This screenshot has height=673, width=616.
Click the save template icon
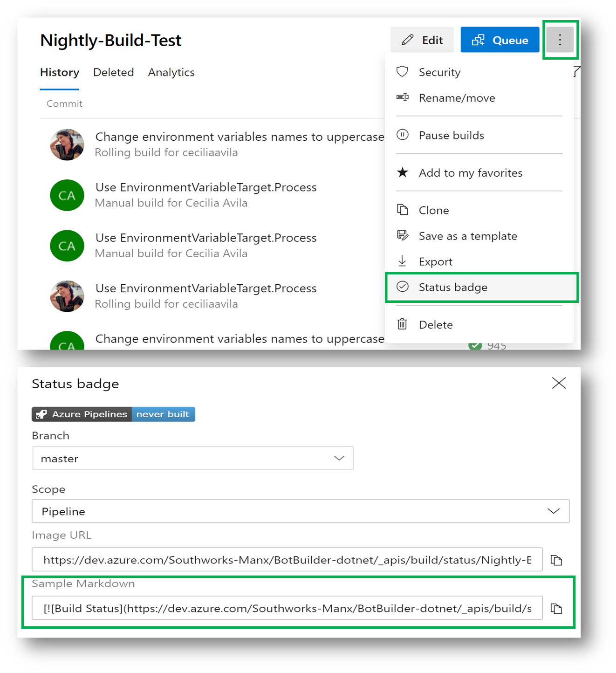[403, 235]
